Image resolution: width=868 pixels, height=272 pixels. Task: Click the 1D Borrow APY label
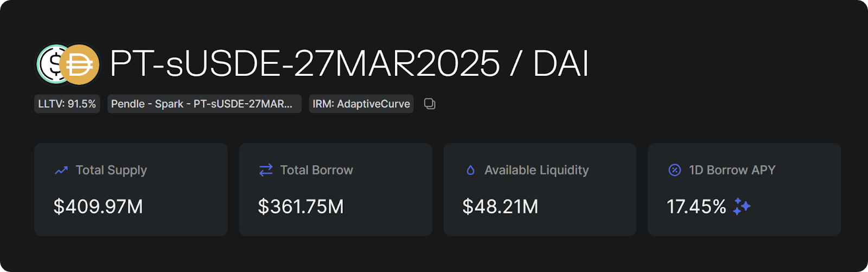point(732,170)
